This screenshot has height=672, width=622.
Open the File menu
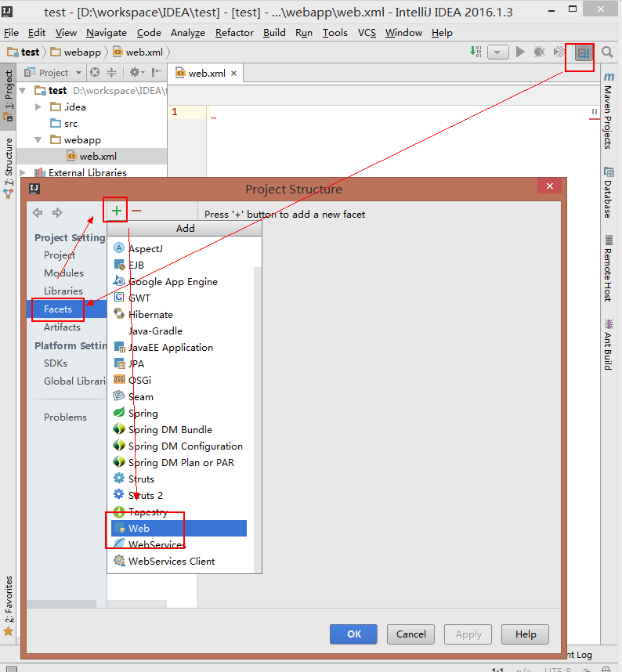coord(11,33)
